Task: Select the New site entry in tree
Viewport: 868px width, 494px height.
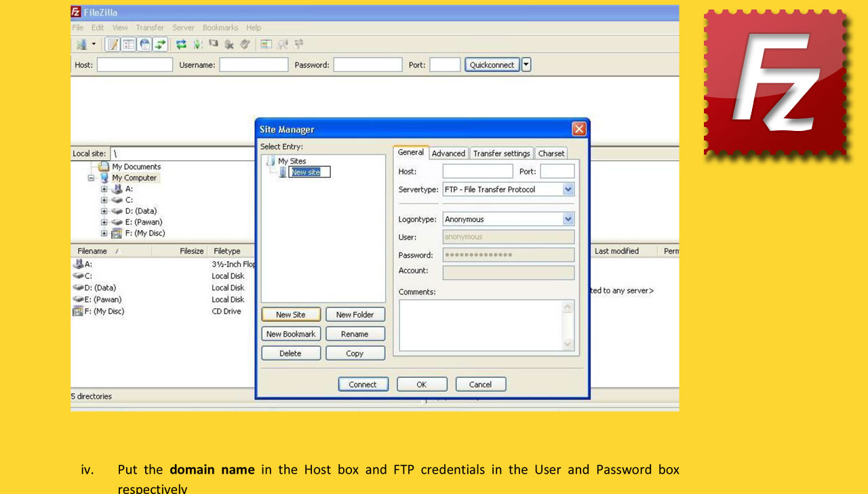Action: click(309, 172)
